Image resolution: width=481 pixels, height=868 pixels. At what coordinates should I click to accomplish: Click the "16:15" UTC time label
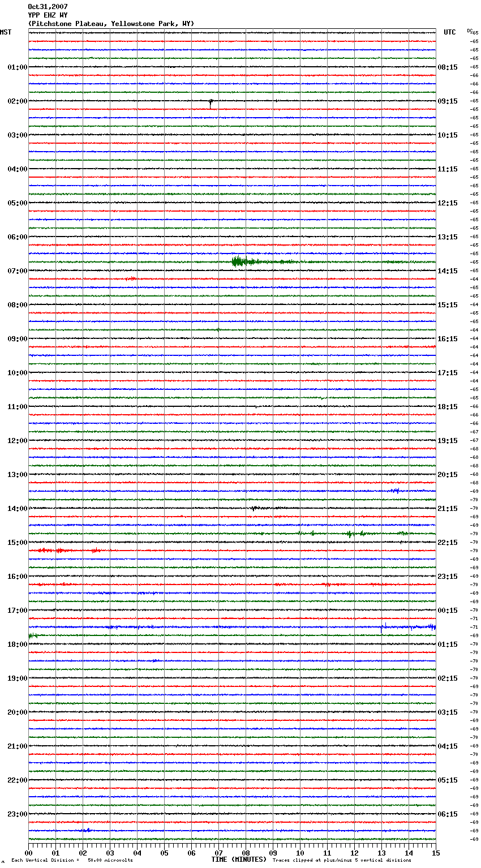click(448, 339)
